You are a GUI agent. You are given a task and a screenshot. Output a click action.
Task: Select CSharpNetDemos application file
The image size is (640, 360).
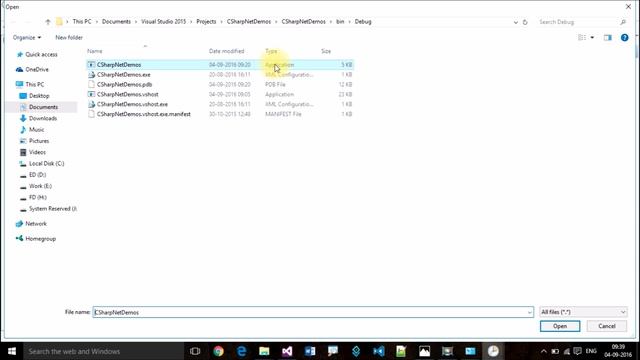coord(220,65)
